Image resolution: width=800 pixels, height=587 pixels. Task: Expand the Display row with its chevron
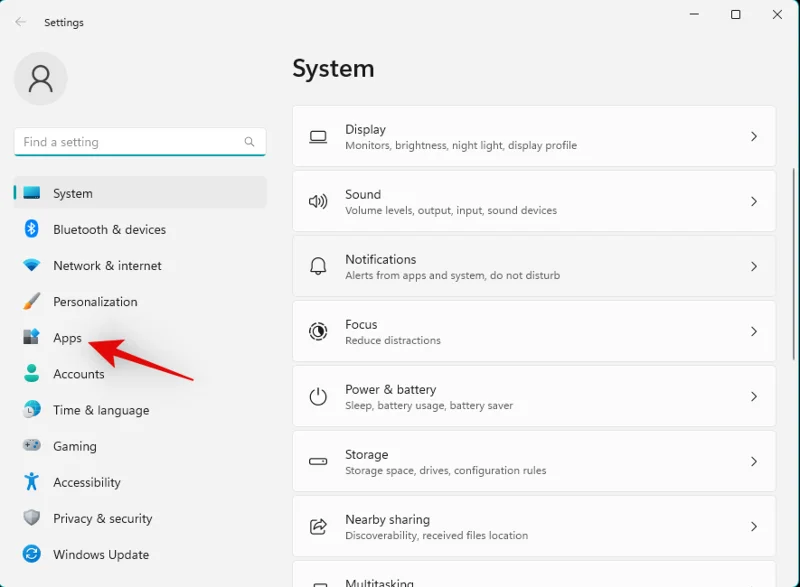[x=754, y=136]
